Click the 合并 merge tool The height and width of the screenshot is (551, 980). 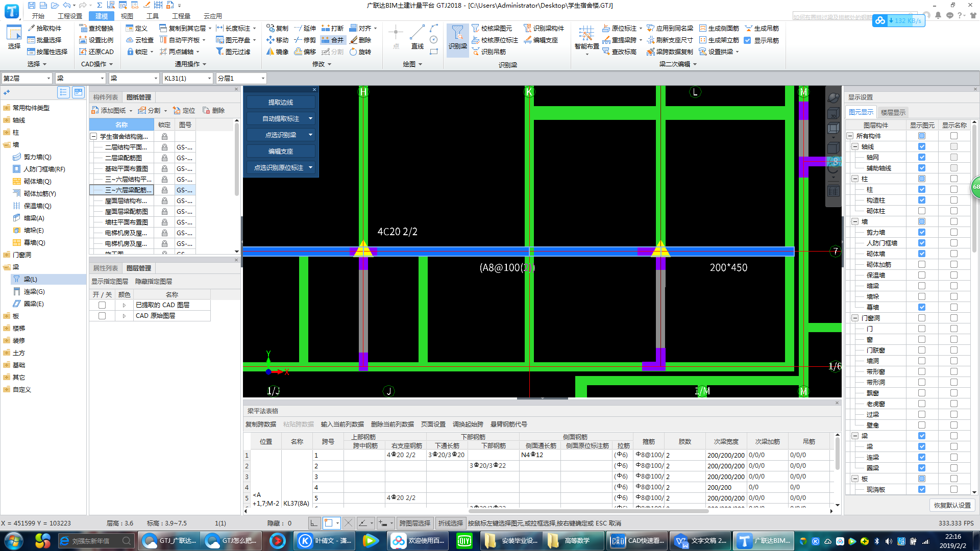(x=332, y=40)
